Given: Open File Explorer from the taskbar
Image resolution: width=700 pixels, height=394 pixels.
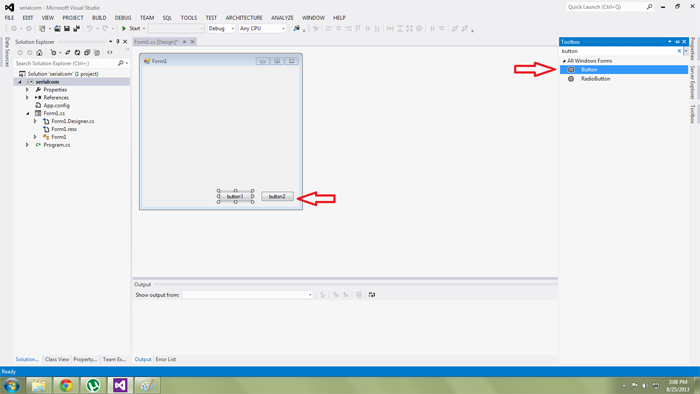Looking at the screenshot, I should (39, 385).
